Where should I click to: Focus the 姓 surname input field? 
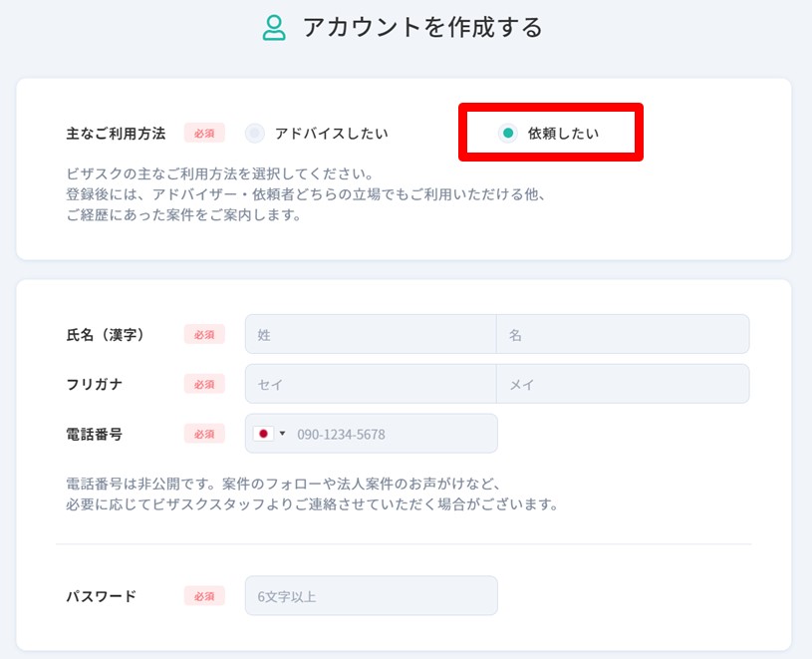click(371, 334)
